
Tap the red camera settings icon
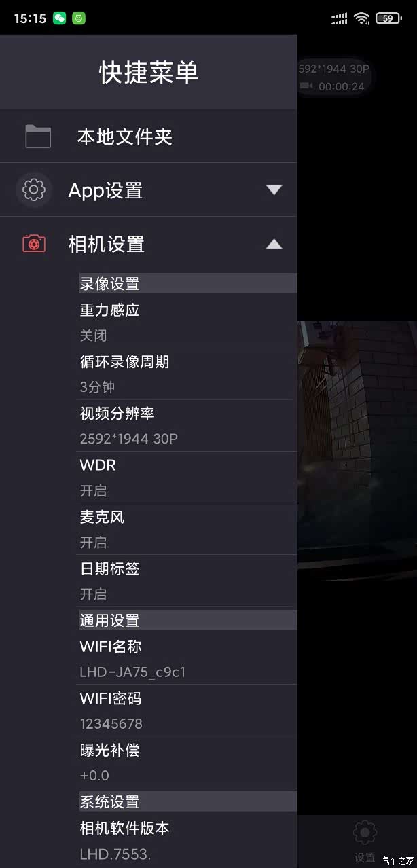[34, 243]
